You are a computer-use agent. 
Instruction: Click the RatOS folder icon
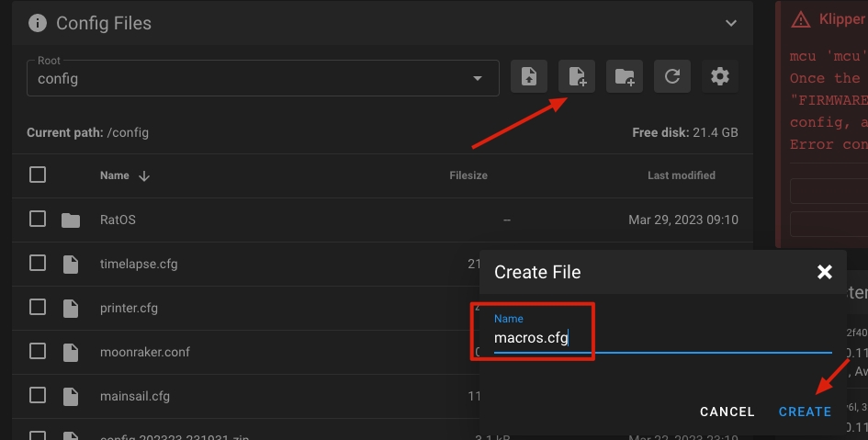71,220
